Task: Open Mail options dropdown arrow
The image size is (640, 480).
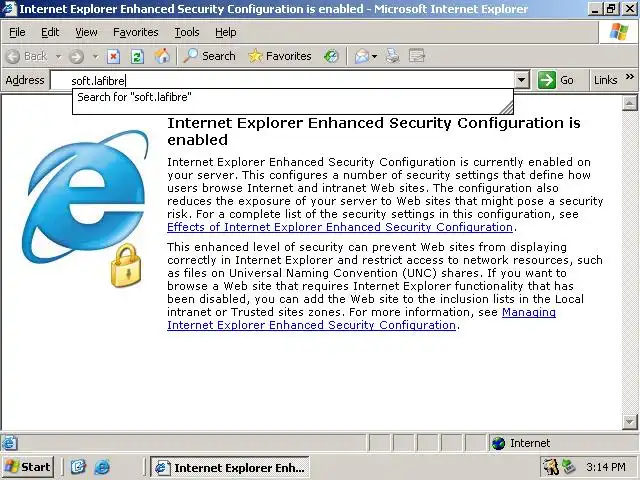Action: point(374,57)
